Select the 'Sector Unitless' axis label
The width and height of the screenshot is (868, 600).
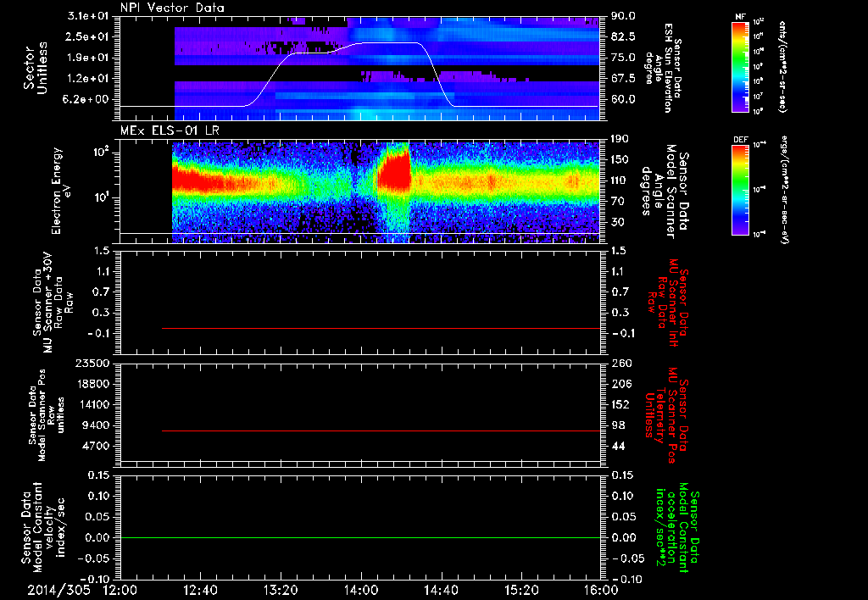(x=35, y=68)
